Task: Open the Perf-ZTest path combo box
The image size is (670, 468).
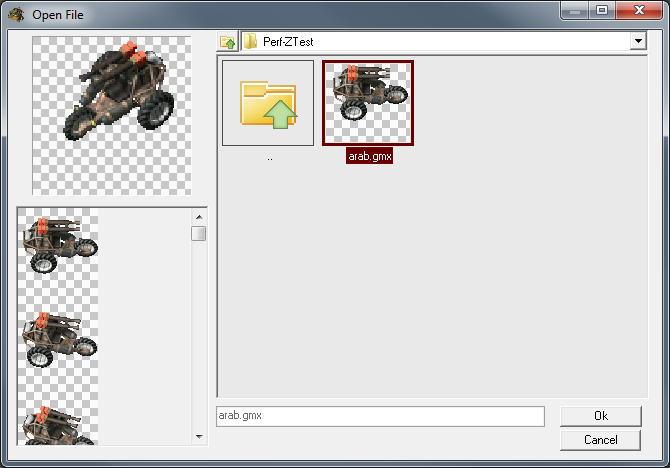Action: [444, 41]
